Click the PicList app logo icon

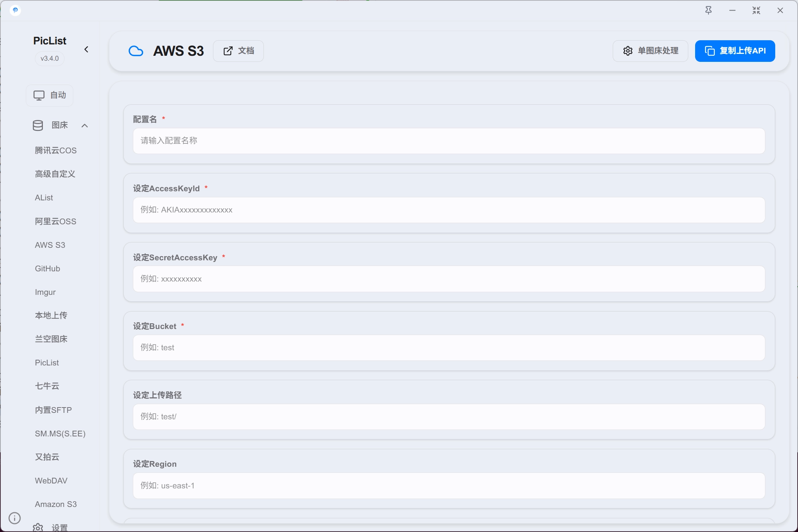15,10
